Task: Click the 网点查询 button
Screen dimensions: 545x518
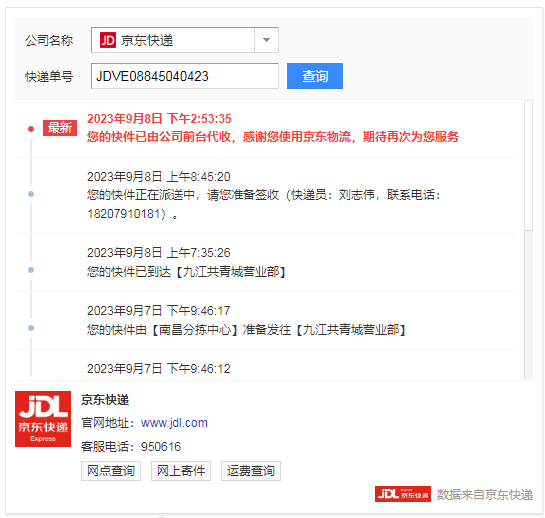Action: point(111,471)
